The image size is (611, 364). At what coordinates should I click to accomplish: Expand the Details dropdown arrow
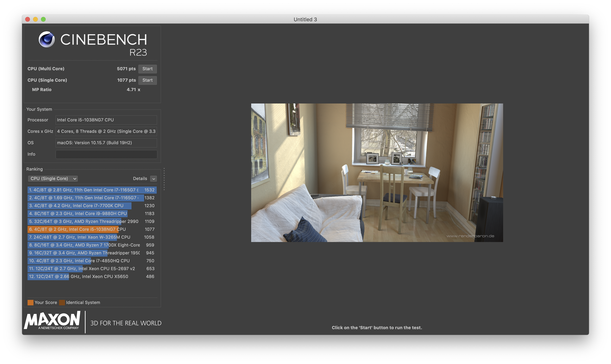(x=154, y=179)
